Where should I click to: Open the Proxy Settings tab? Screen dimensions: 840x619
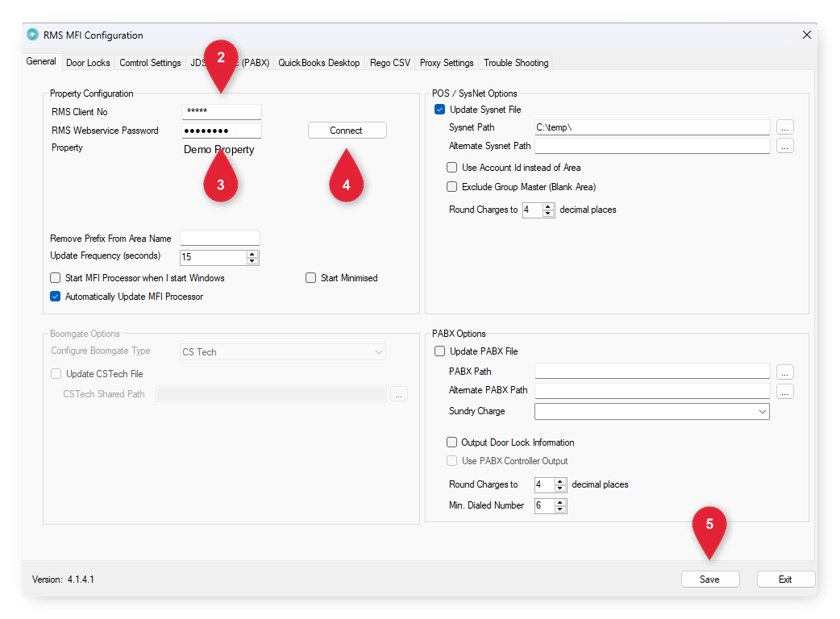click(x=447, y=63)
